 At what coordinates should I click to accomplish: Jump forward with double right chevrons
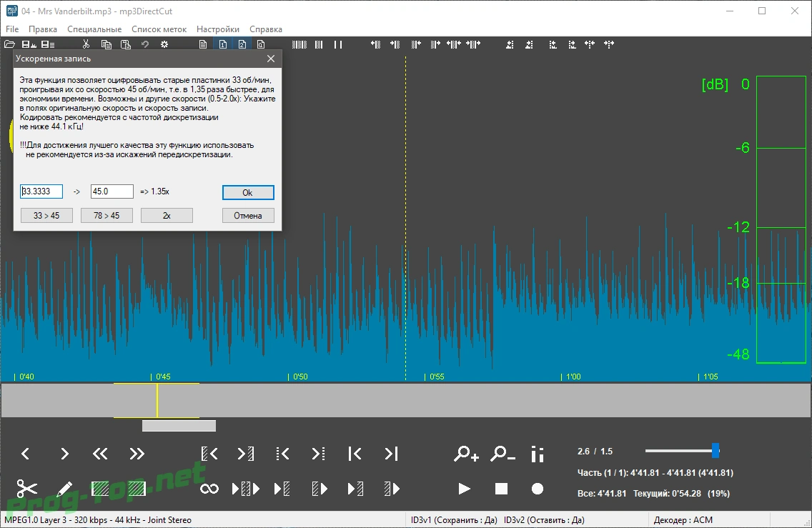(137, 454)
